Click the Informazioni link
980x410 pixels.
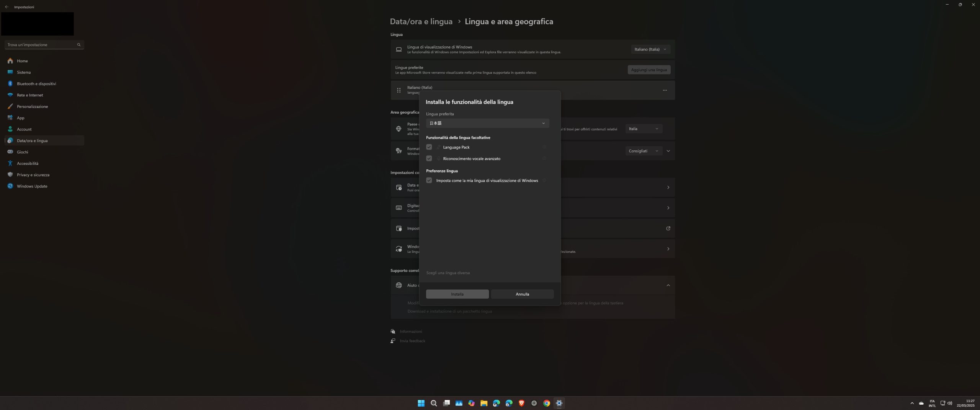tap(411, 332)
